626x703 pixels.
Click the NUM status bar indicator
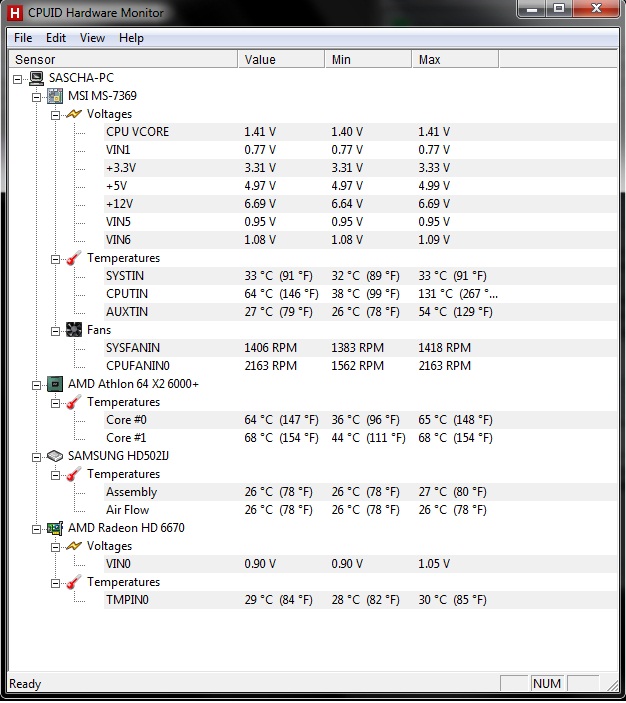(547, 684)
